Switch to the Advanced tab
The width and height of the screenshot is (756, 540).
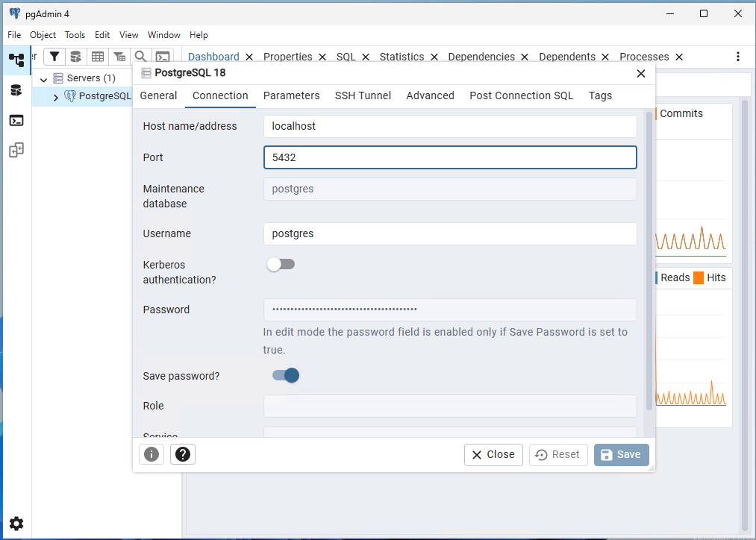pos(430,95)
